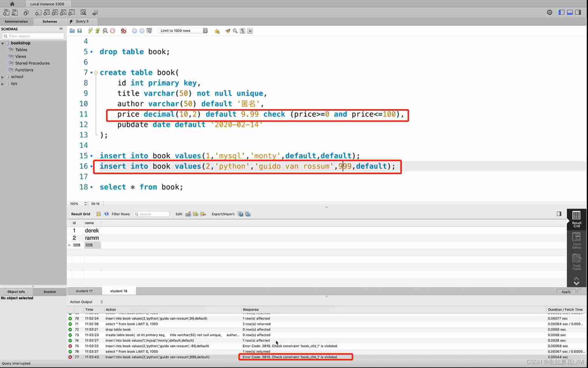
Task: Search table data icon in main toolbar
Action: click(x=83, y=12)
